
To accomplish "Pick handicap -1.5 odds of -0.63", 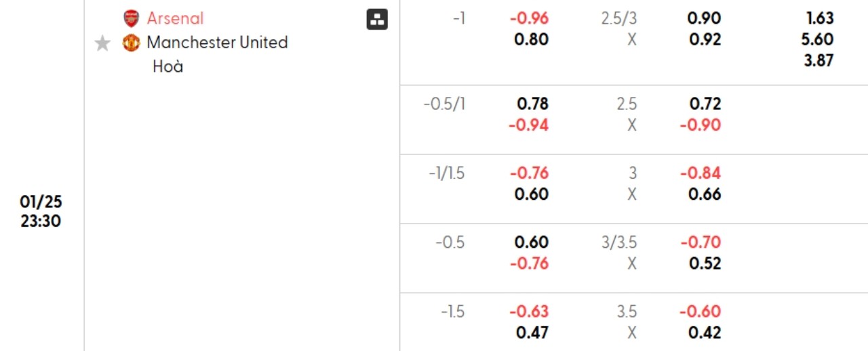I will [x=529, y=311].
